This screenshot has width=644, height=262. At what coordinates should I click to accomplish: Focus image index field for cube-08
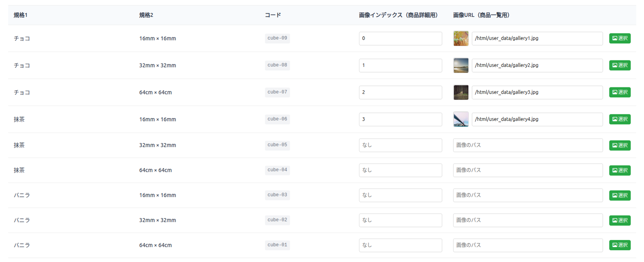tap(400, 65)
